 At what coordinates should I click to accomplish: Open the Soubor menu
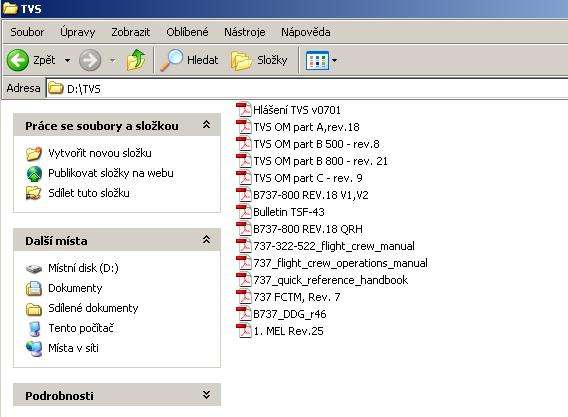pos(27,32)
